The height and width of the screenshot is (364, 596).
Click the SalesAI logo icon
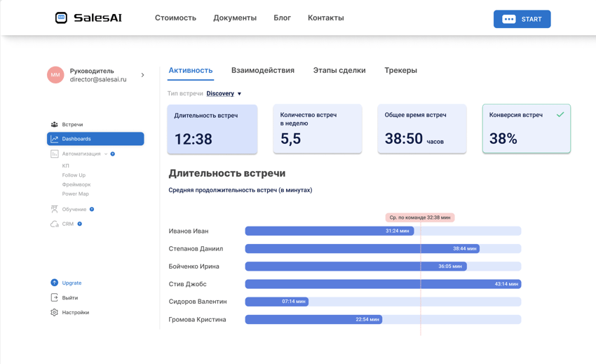coord(61,18)
